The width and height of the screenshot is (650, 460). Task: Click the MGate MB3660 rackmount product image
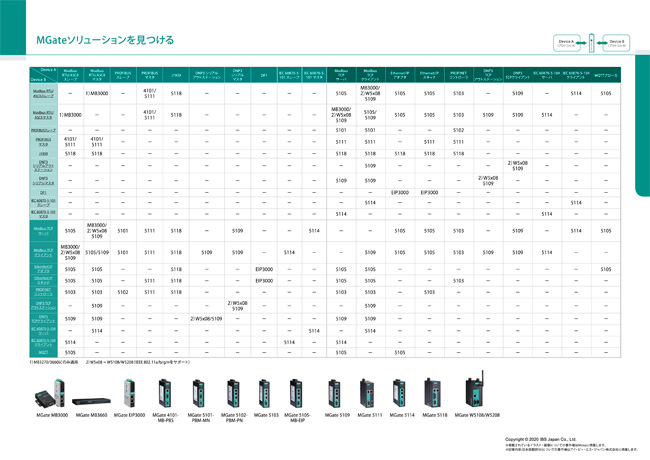pyautogui.click(x=92, y=402)
